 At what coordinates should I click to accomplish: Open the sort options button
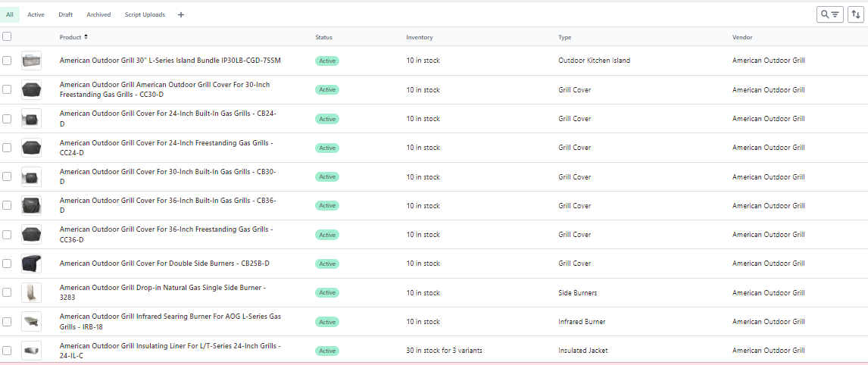click(855, 14)
